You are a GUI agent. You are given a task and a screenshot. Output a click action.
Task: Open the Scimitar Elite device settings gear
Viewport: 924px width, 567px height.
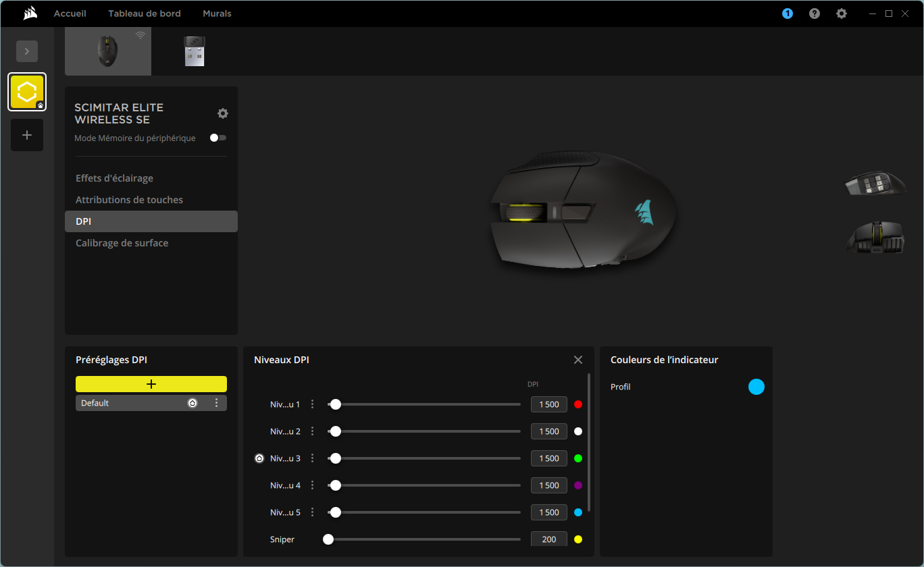[223, 113]
